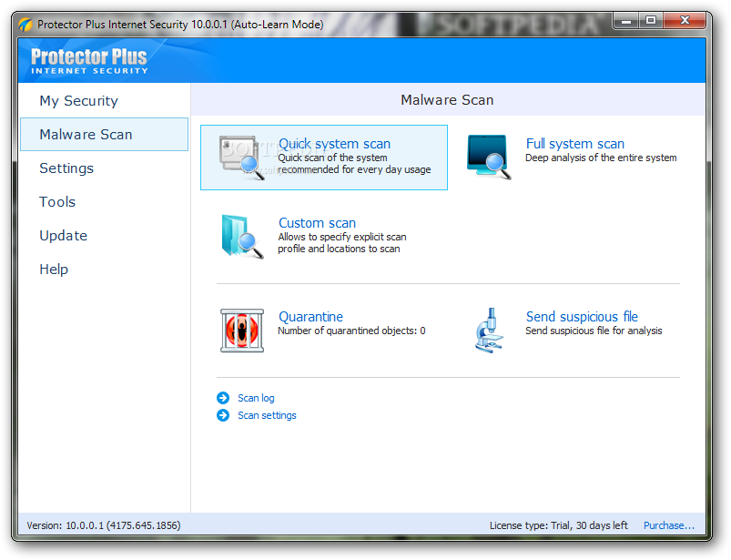
Task: Open the Settings section
Action: [x=66, y=168]
